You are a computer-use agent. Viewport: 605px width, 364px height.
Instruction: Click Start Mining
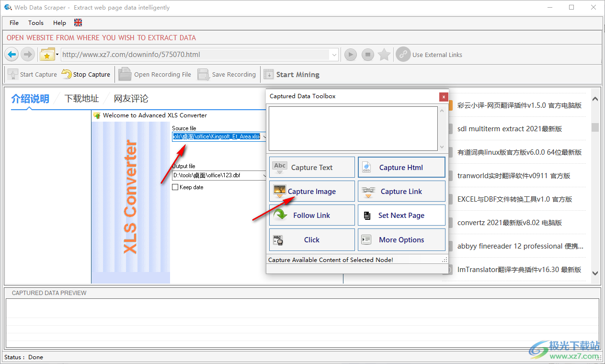coord(291,74)
